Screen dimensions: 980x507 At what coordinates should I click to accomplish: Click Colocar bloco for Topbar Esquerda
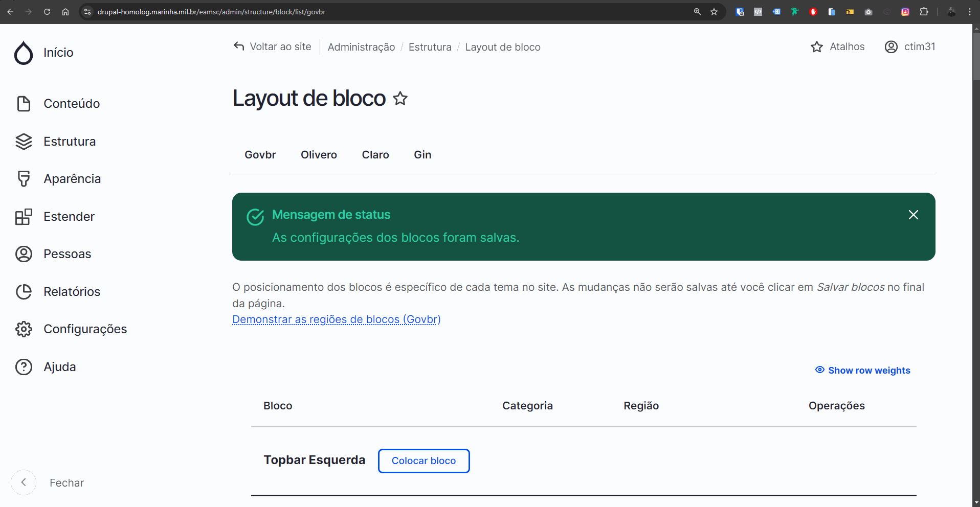424,460
